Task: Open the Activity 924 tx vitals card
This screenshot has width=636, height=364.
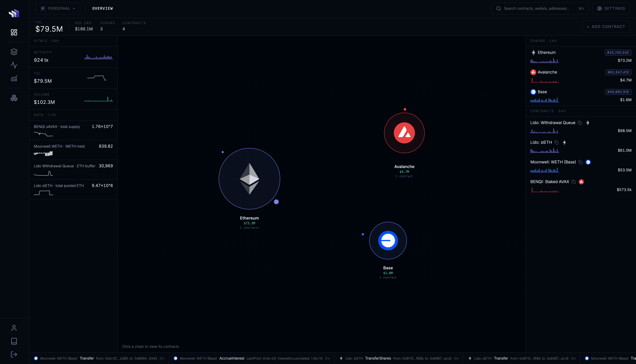Action: click(x=73, y=57)
